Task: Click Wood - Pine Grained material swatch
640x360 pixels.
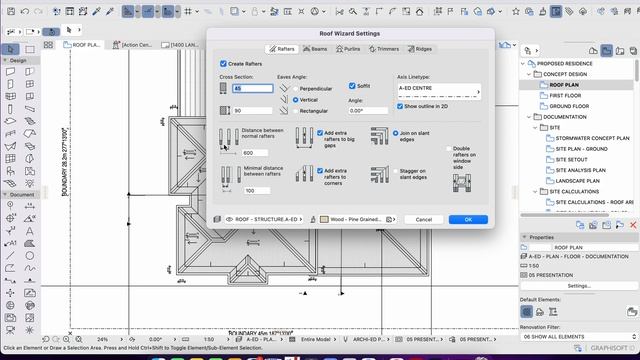Action: click(x=324, y=220)
